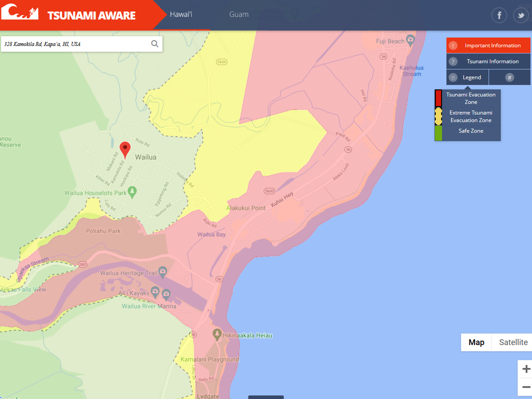Switch to Map view

coord(476,342)
